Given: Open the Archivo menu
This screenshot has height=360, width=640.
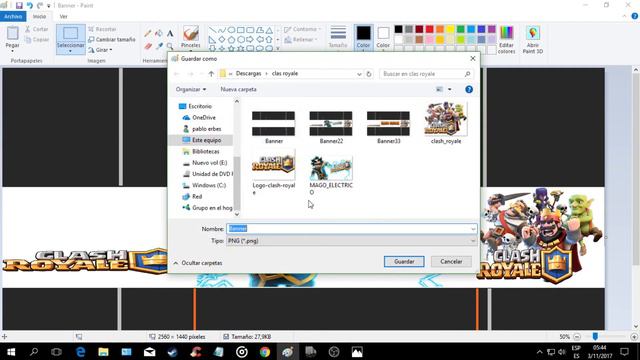Looking at the screenshot, I should [13, 16].
